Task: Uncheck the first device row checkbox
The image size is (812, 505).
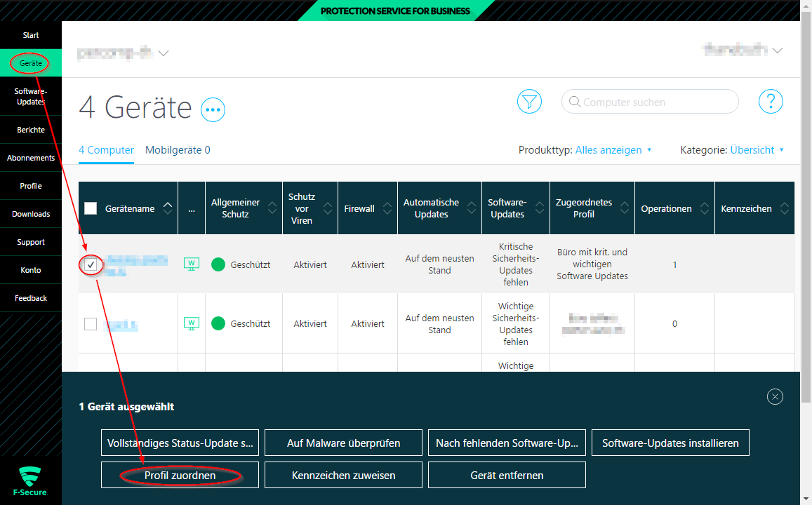Action: point(91,265)
